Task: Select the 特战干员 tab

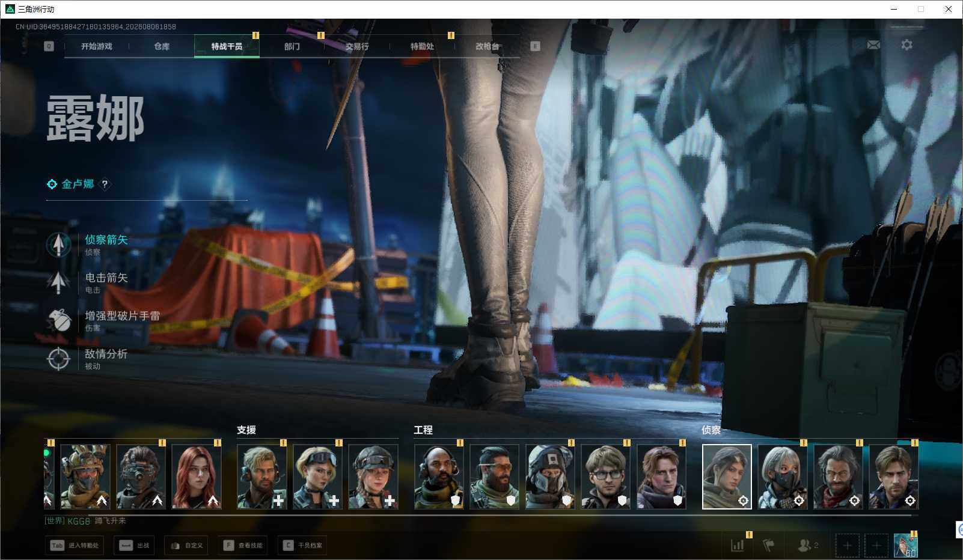Action: coord(227,46)
